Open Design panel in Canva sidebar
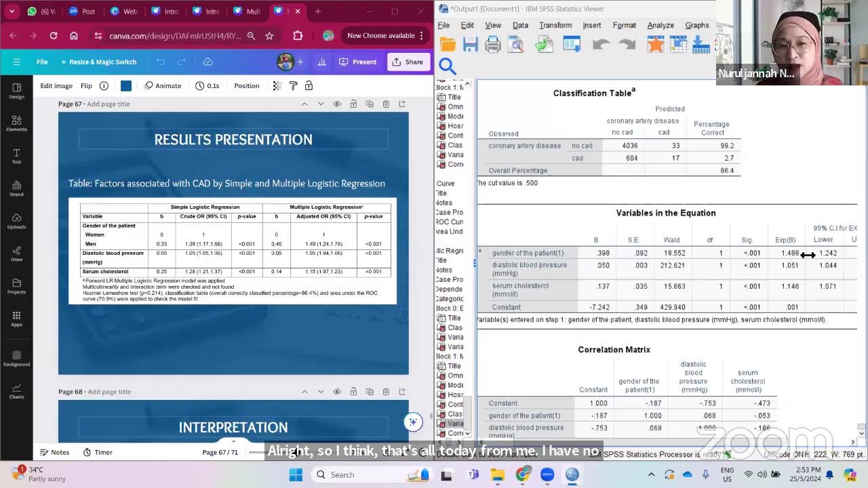Viewport: 868px width, 488px height. point(16,91)
